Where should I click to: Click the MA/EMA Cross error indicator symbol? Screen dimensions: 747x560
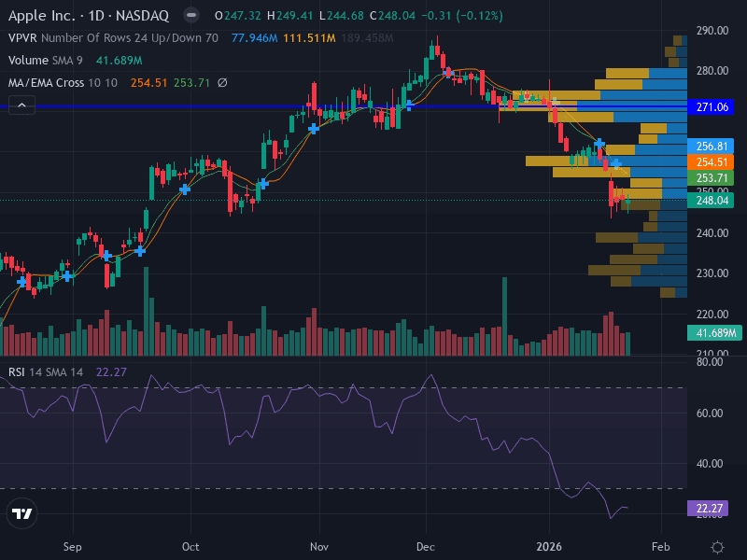222,83
